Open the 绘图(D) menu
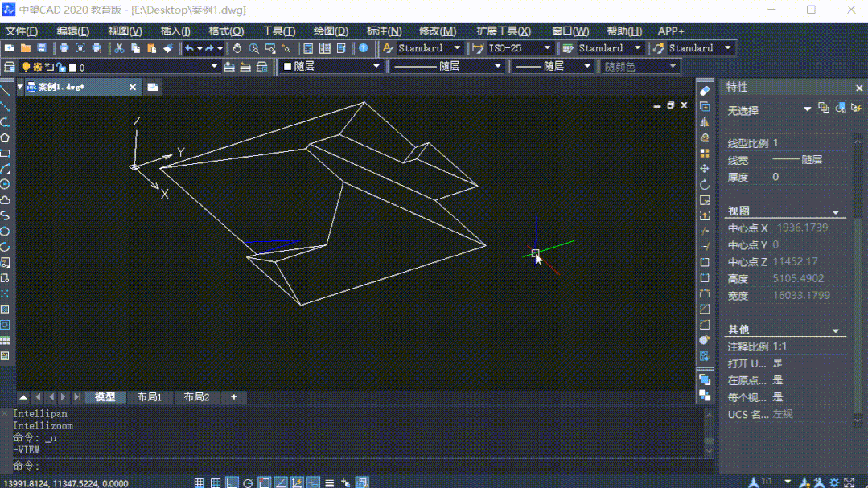 331,31
